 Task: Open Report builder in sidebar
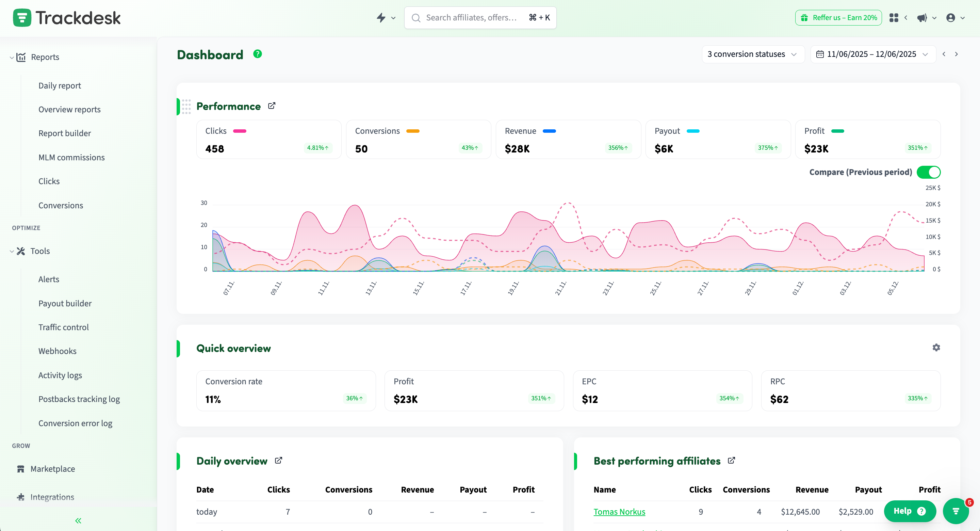(x=65, y=133)
